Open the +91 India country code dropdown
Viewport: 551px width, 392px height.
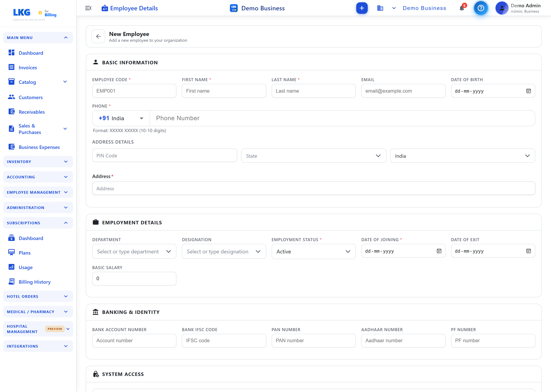click(x=121, y=118)
